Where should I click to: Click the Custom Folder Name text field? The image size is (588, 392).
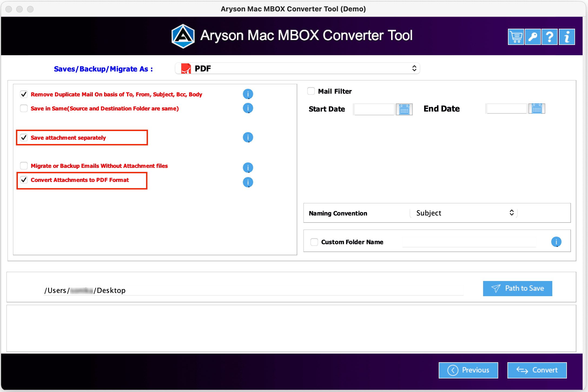tap(469, 242)
